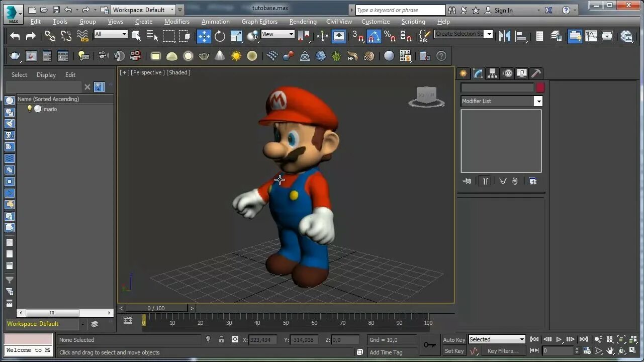Toggle Window/Crossing selection mode
Viewport: 644px width, 362px height.
coord(185,36)
